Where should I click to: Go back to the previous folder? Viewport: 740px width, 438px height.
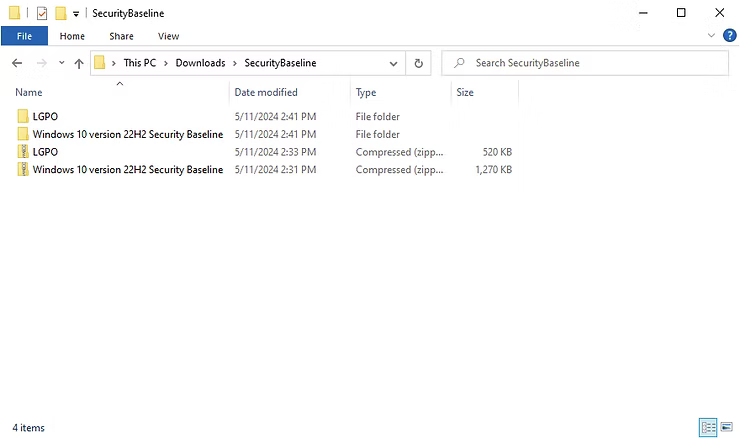coord(17,63)
